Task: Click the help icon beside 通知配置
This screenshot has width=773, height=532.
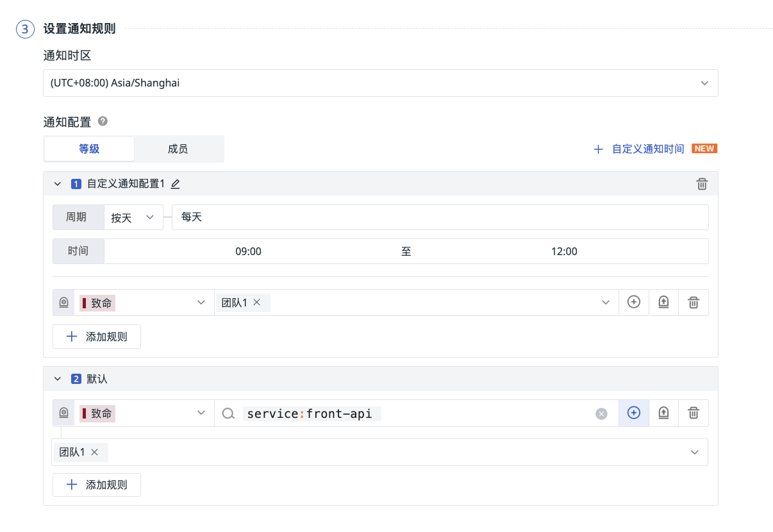Action: 103,121
